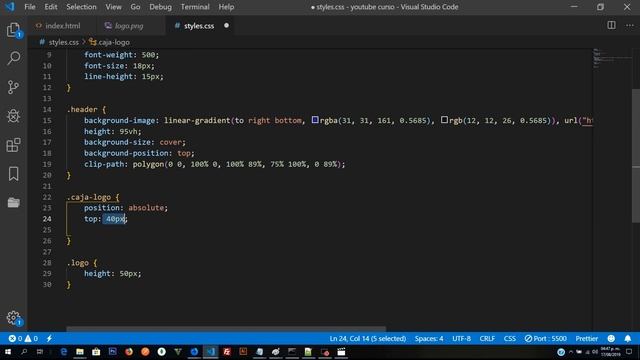Open Windows taskbar search
Viewport: 640px width, 360px height.
24,352
